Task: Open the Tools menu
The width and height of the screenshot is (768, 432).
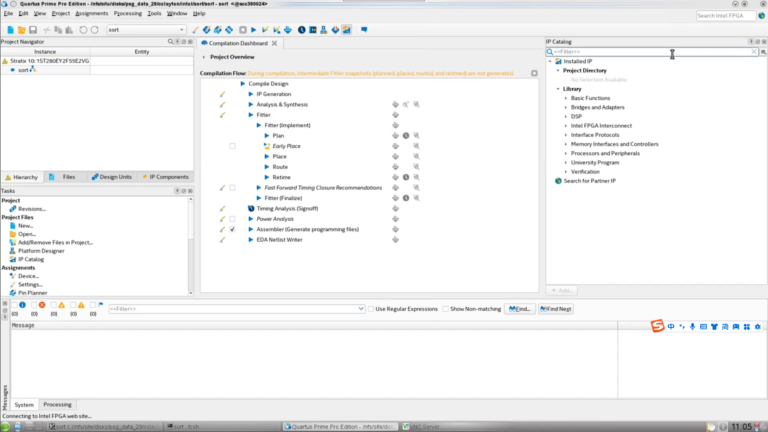Action: [154, 14]
